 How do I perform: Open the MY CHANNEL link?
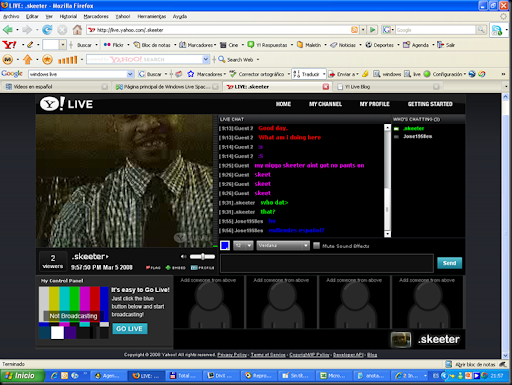click(325, 104)
